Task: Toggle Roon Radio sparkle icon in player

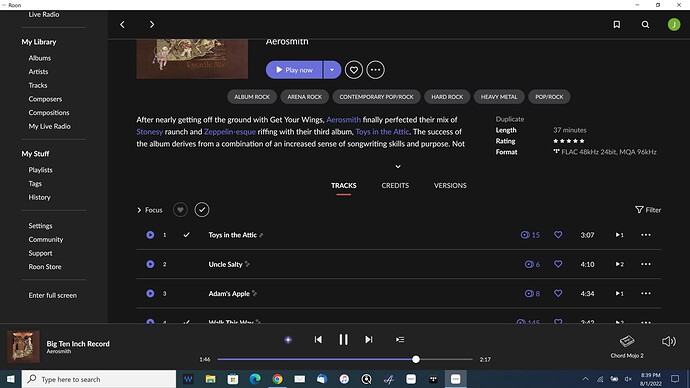Action: [288, 340]
